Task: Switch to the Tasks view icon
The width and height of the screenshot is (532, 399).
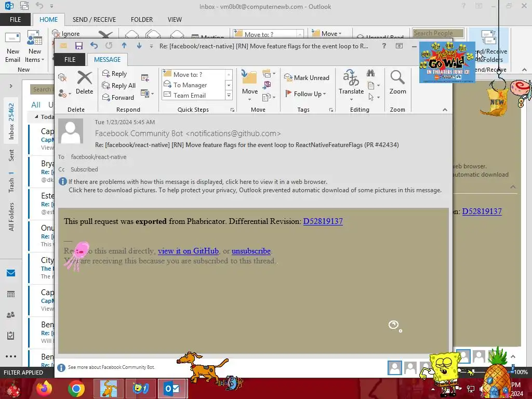Action: pyautogui.click(x=11, y=336)
